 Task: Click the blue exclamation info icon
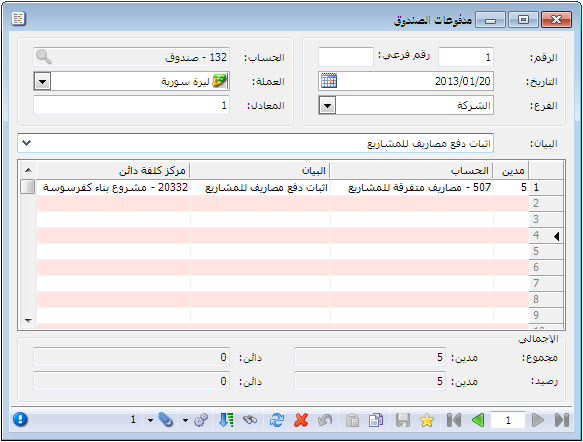20,420
